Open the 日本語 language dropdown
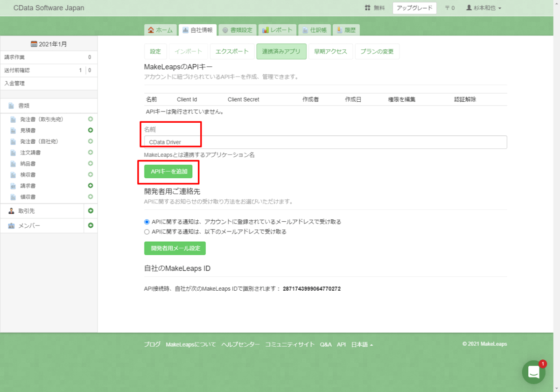This screenshot has height=392, width=560. pyautogui.click(x=362, y=344)
